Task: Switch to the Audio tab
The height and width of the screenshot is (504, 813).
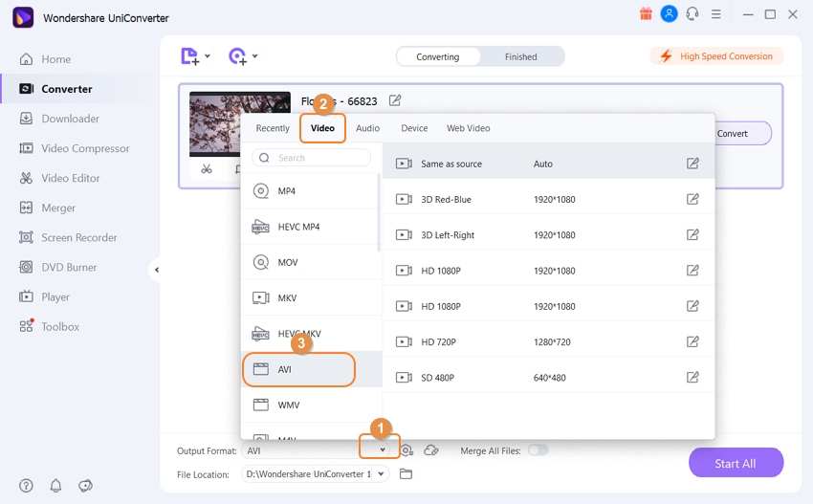Action: click(367, 128)
